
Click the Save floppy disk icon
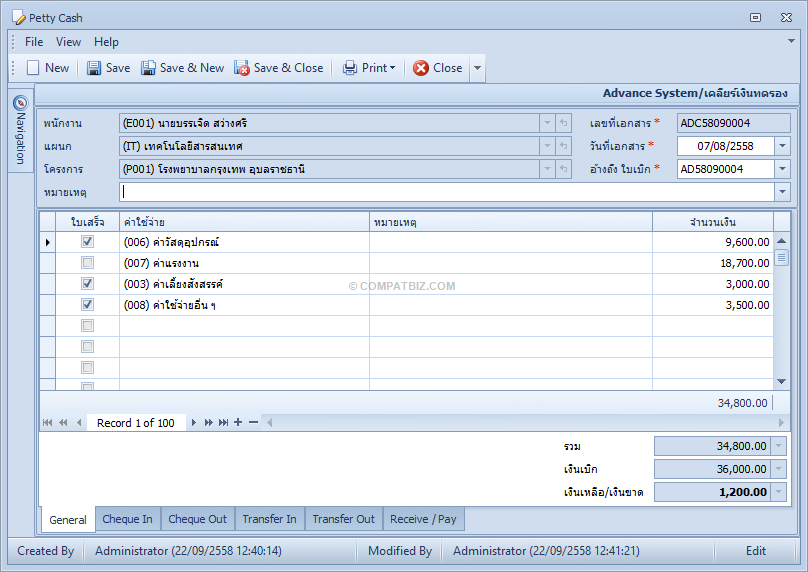[94, 68]
